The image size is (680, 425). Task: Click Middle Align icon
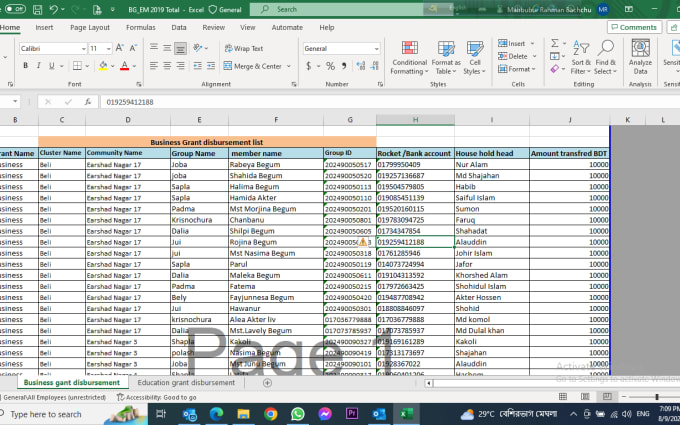click(x=167, y=48)
